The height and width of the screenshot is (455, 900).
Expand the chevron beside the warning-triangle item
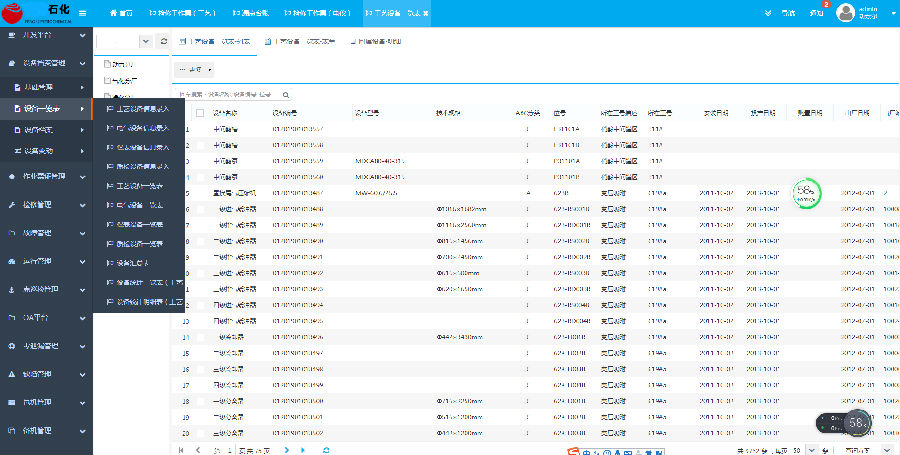[x=83, y=375]
